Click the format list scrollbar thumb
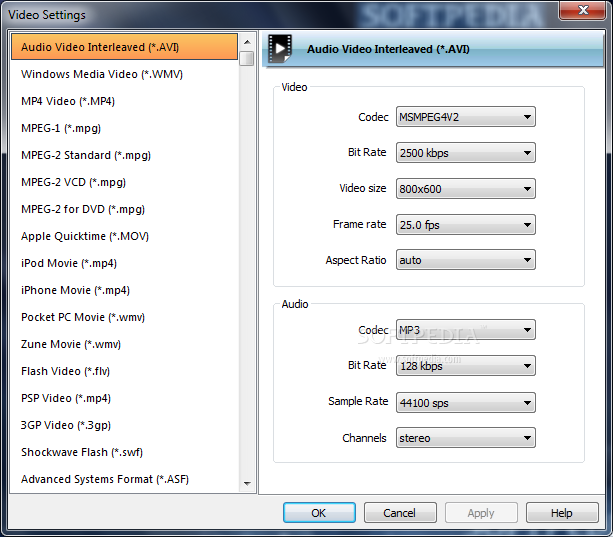The width and height of the screenshot is (613, 537). 247,58
